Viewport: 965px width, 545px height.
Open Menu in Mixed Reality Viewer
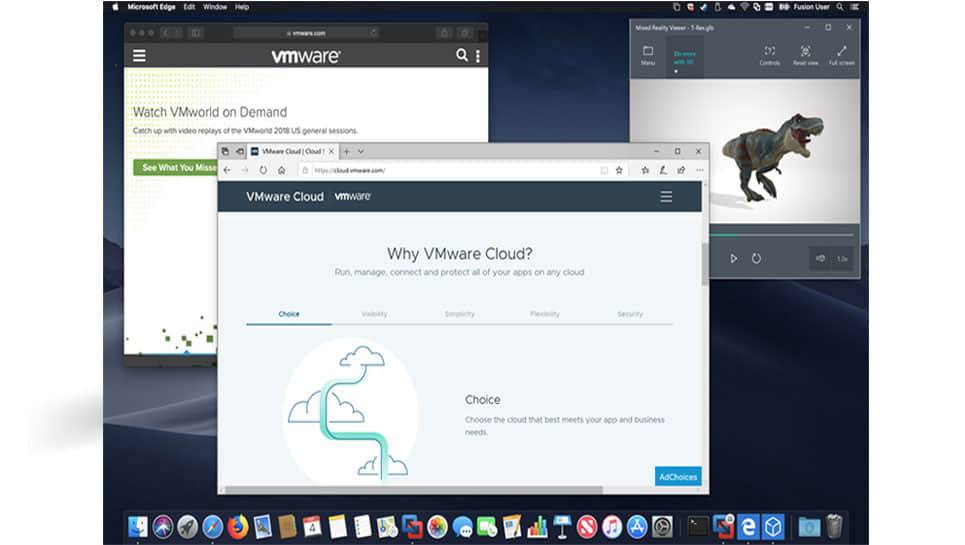click(648, 55)
